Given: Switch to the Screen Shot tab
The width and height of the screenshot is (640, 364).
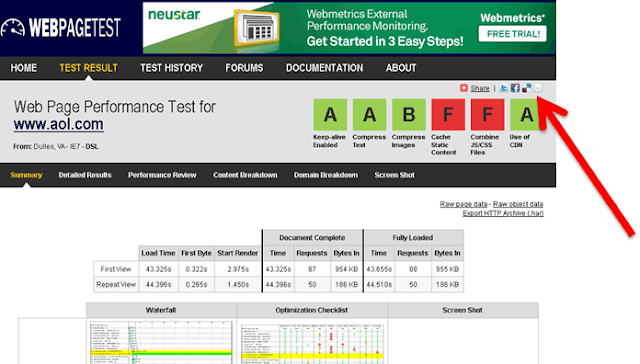Looking at the screenshot, I should pyautogui.click(x=394, y=175).
